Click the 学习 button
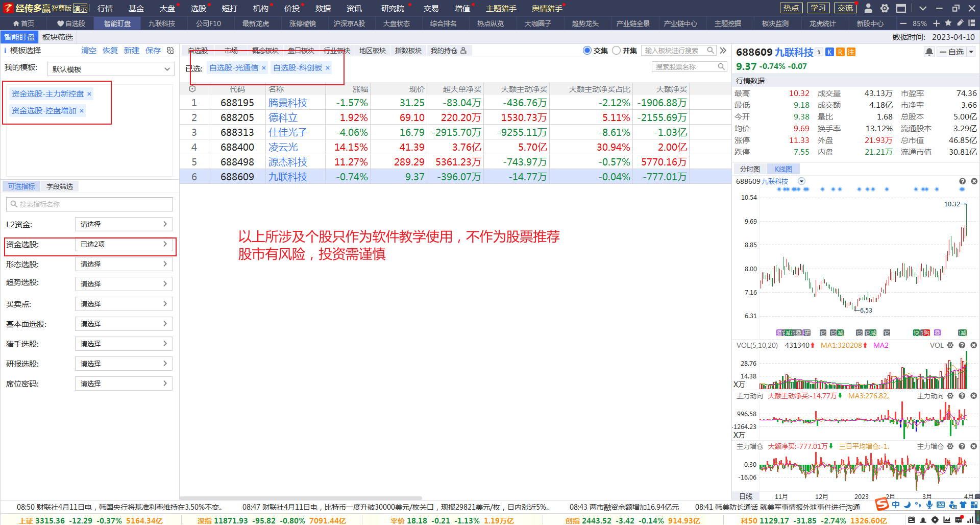This screenshot has width=980, height=525. pyautogui.click(x=818, y=8)
